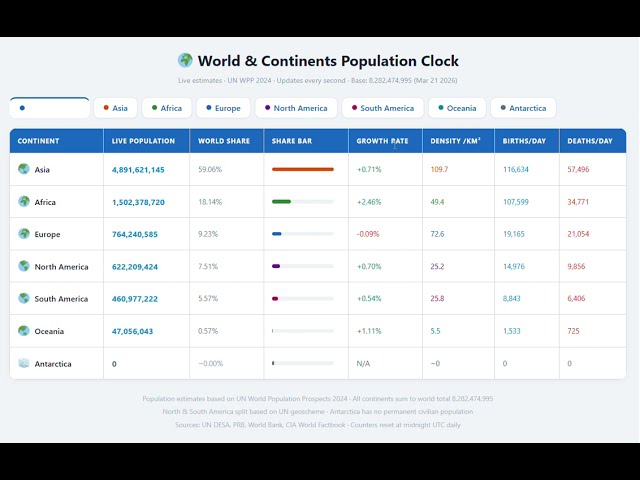Click Africa's green share bar
This screenshot has width=640, height=480.
281,201
